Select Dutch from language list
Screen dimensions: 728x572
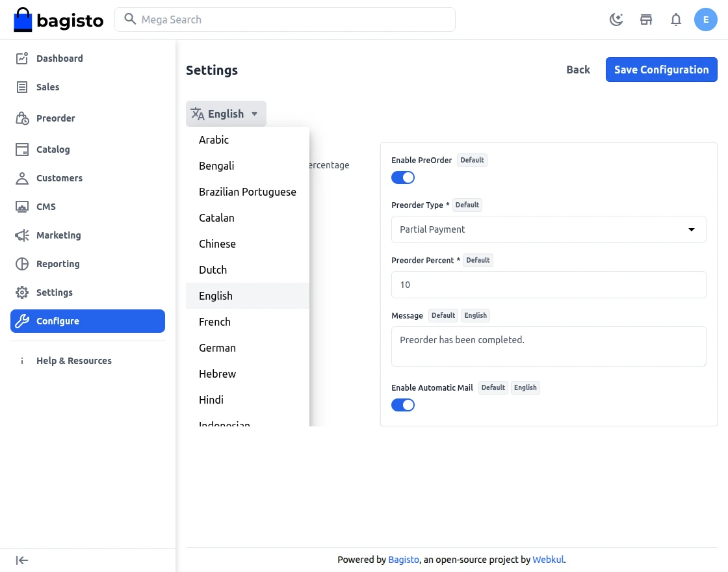(x=248, y=270)
